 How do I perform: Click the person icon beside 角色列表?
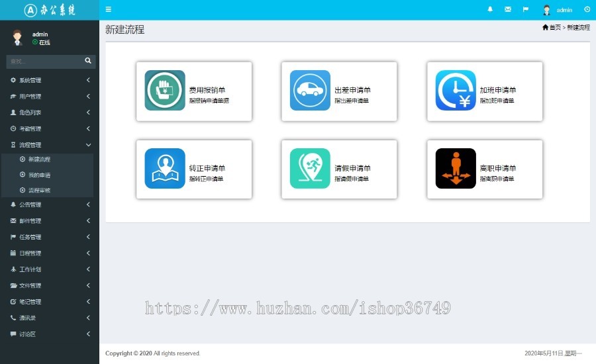[x=13, y=113]
